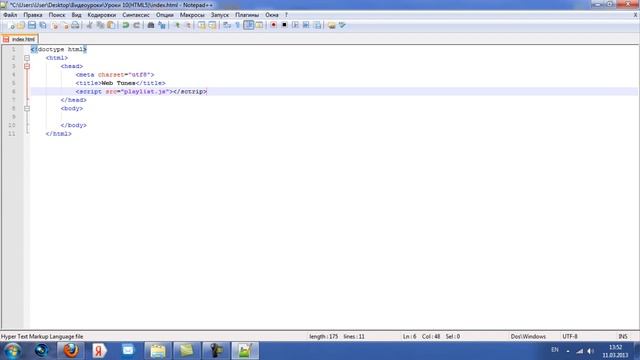The image size is (640, 360).
Task: Click the closing /html tag line
Action: point(58,134)
